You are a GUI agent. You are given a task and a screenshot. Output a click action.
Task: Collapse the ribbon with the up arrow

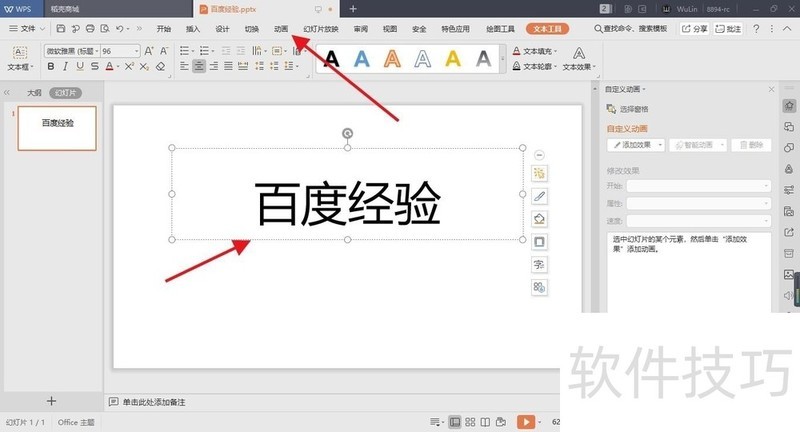coord(788,29)
